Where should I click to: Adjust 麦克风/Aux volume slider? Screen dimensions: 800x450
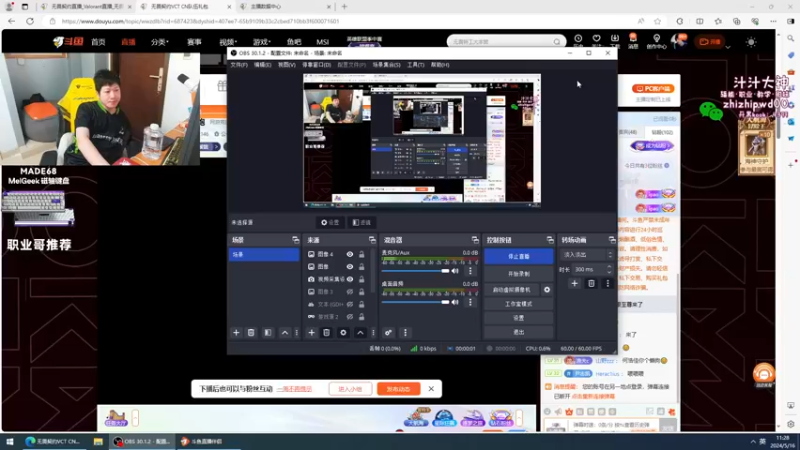[x=415, y=271]
